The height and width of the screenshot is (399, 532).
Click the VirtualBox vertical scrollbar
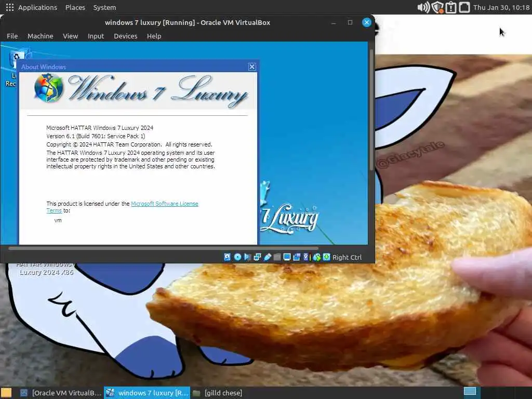(371, 109)
